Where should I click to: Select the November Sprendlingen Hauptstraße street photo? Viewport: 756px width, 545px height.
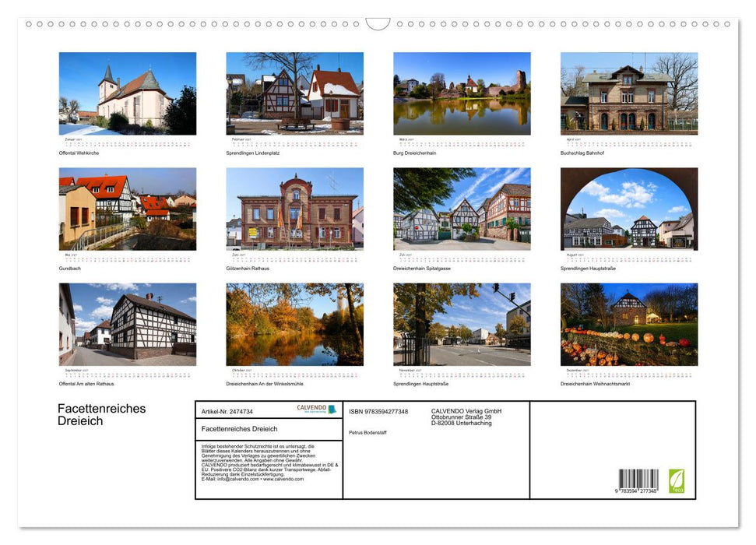tap(462, 324)
